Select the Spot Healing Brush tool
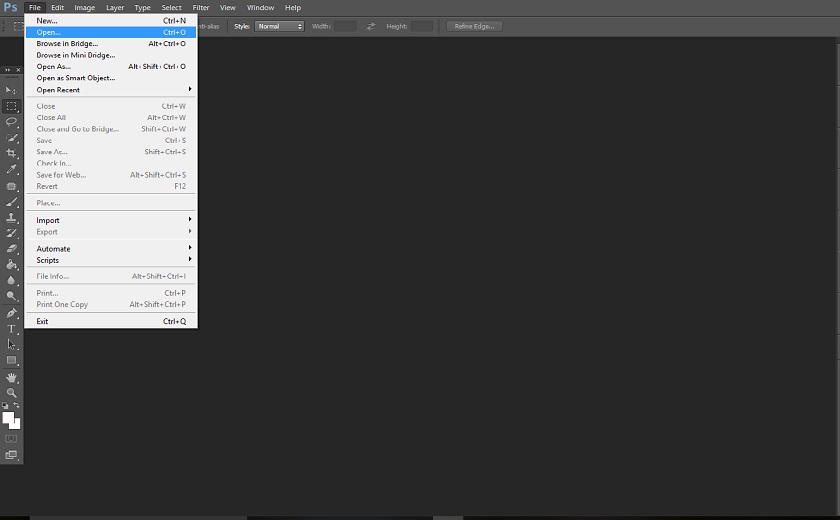840x520 pixels. pos(11,186)
